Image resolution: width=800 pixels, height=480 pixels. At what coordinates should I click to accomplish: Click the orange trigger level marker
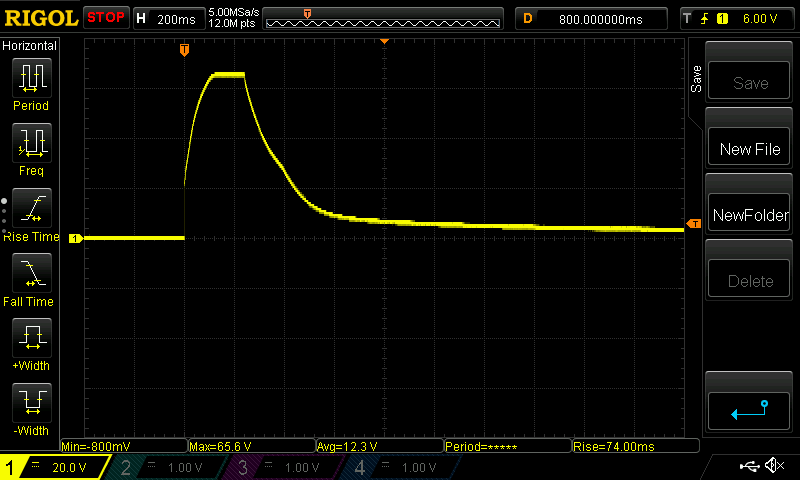[694, 223]
